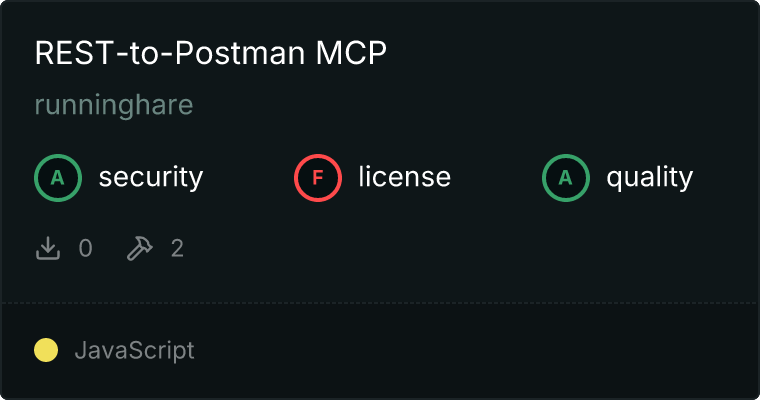Screen dimensions: 760x400
Task: Click the word Postman in the title
Action: (x=239, y=52)
